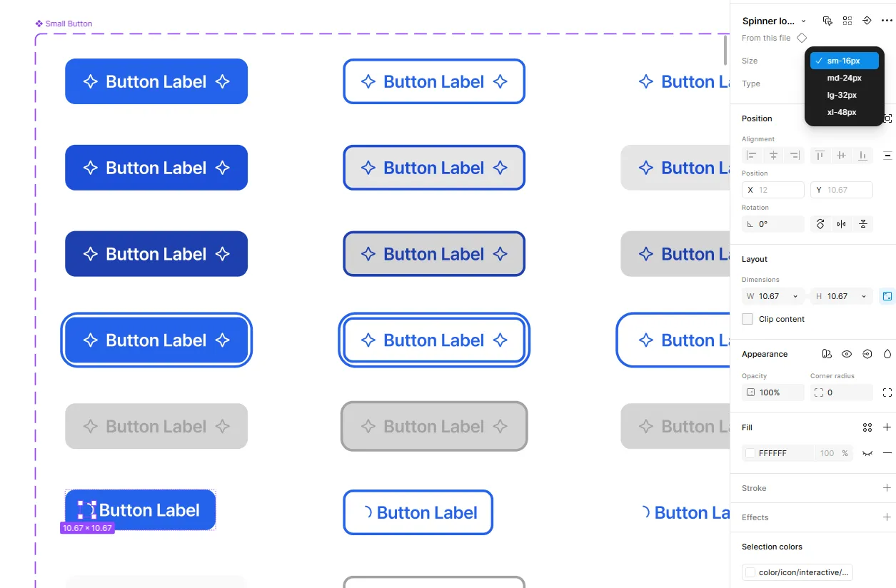The image size is (896, 588).
Task: Click the white FFFFFF fill swatch
Action: (750, 453)
